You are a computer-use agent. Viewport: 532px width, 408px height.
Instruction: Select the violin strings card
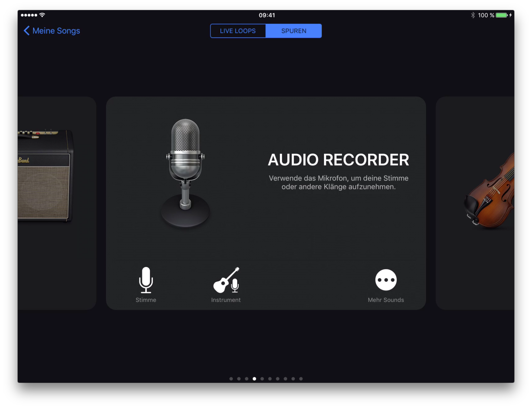[x=479, y=203]
